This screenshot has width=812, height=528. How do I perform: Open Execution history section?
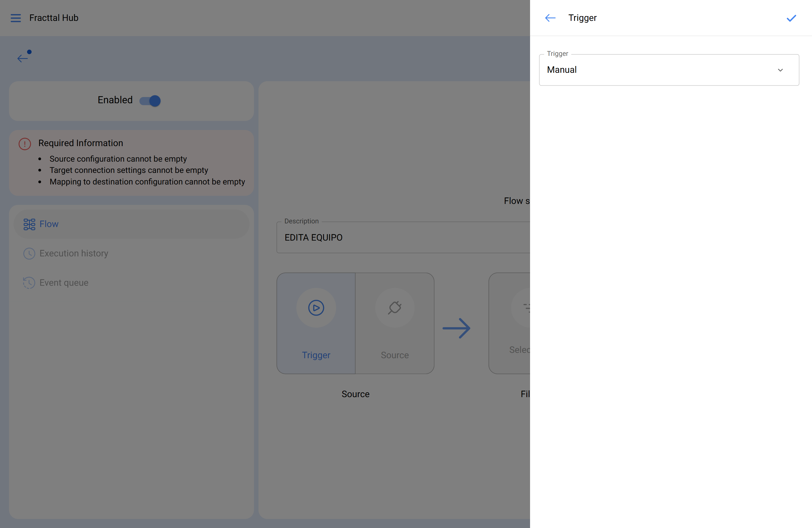pyautogui.click(x=74, y=254)
